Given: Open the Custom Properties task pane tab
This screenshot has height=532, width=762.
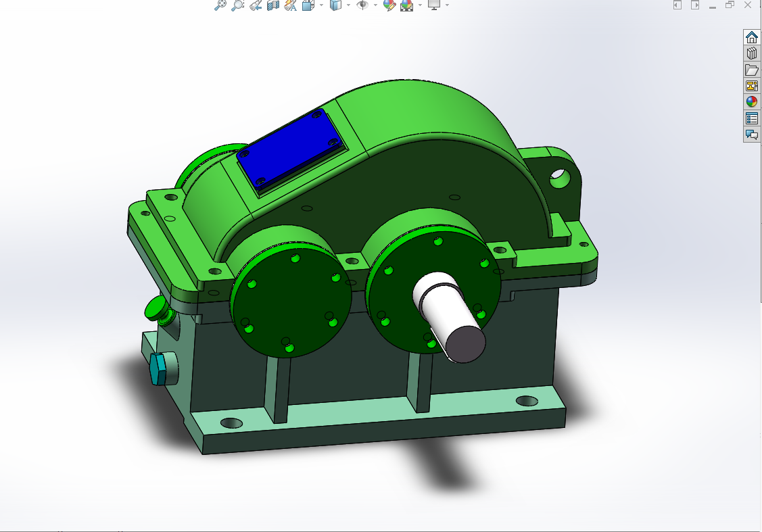Looking at the screenshot, I should click(x=751, y=118).
